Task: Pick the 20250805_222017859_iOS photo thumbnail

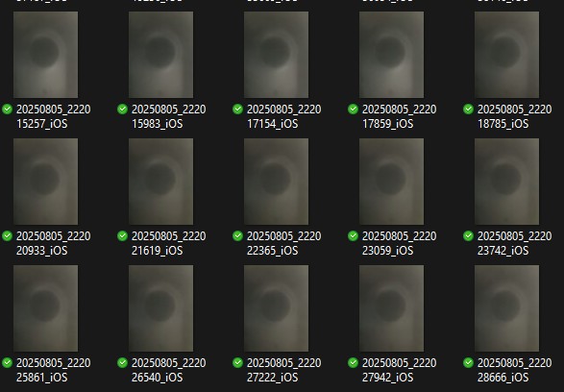Action: coord(391,55)
